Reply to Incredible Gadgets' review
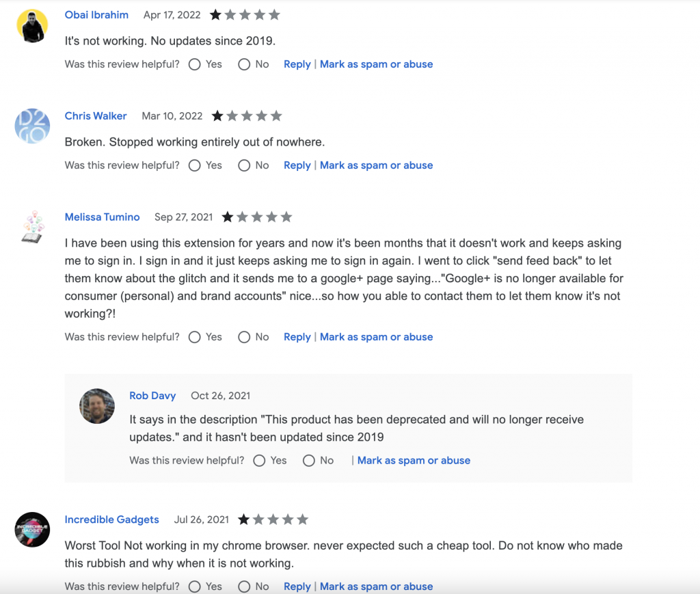Screen dimensions: 700x594 click(297, 586)
